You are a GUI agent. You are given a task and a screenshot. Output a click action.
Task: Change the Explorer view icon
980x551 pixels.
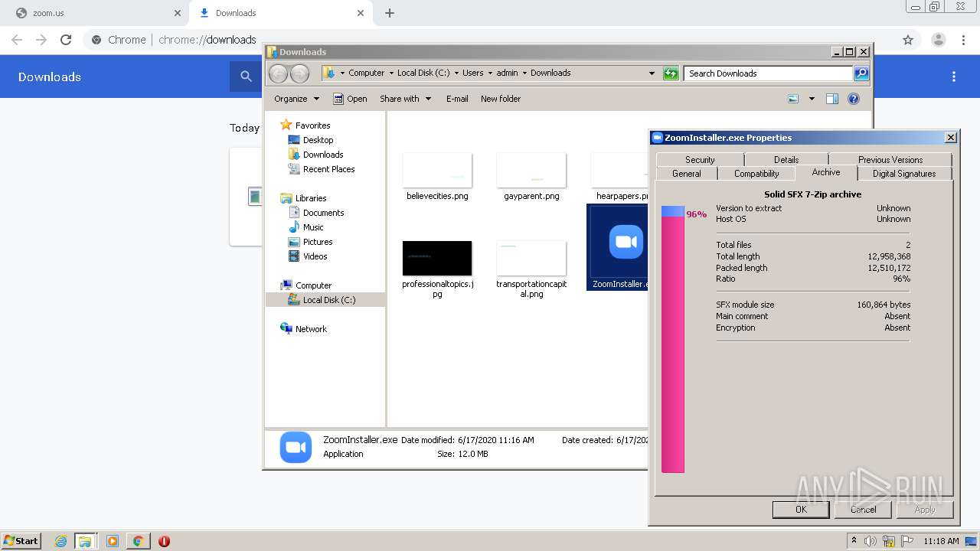793,99
